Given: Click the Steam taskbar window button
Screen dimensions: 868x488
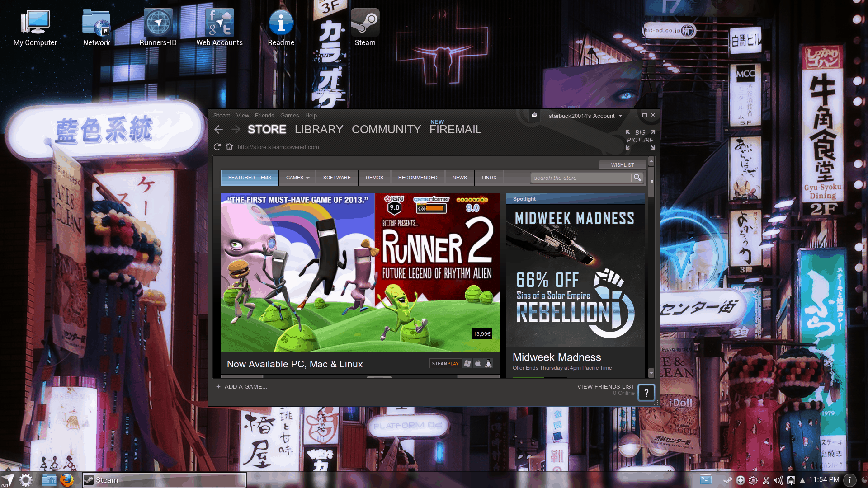Looking at the screenshot, I should click(165, 480).
